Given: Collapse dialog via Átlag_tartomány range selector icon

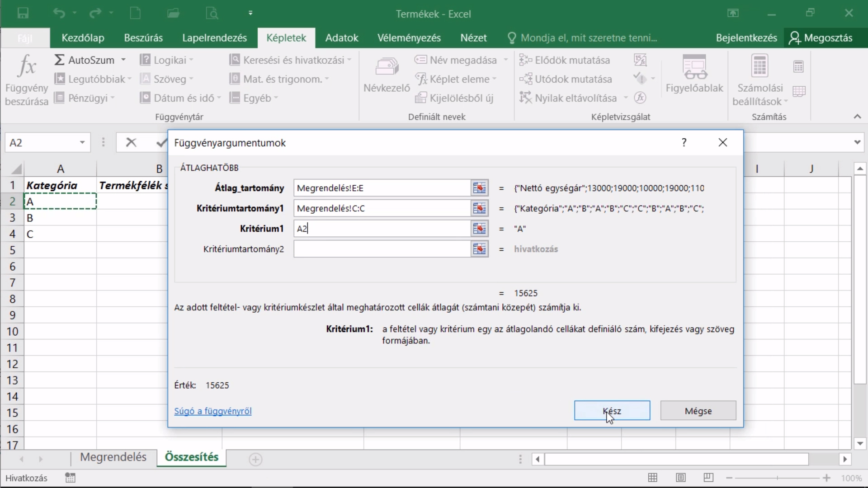Looking at the screenshot, I should coord(479,188).
